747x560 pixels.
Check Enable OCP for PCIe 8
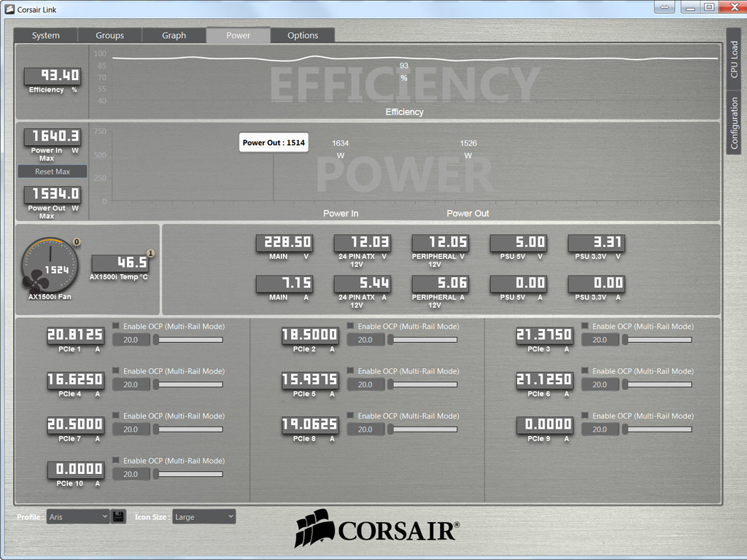click(350, 415)
